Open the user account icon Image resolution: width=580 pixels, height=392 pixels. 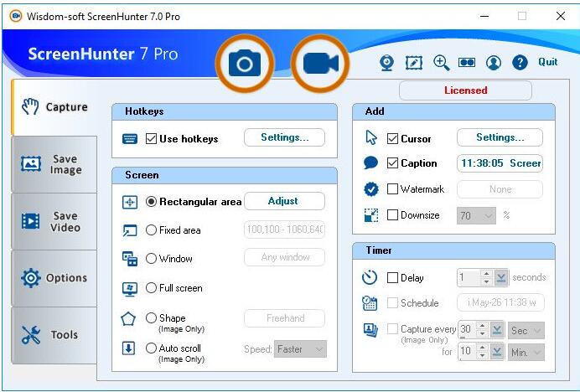pos(494,63)
